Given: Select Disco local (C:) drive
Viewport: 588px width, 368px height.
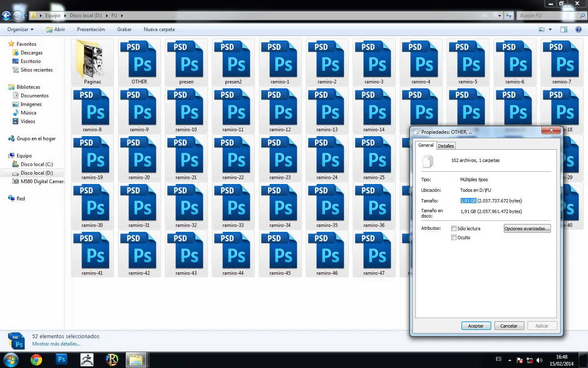Looking at the screenshot, I should 37,164.
